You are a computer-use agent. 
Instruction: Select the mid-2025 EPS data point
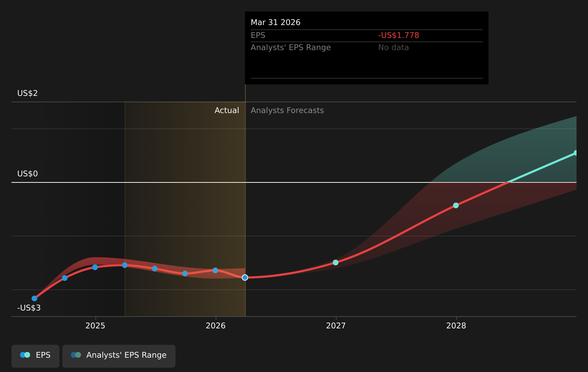point(155,269)
